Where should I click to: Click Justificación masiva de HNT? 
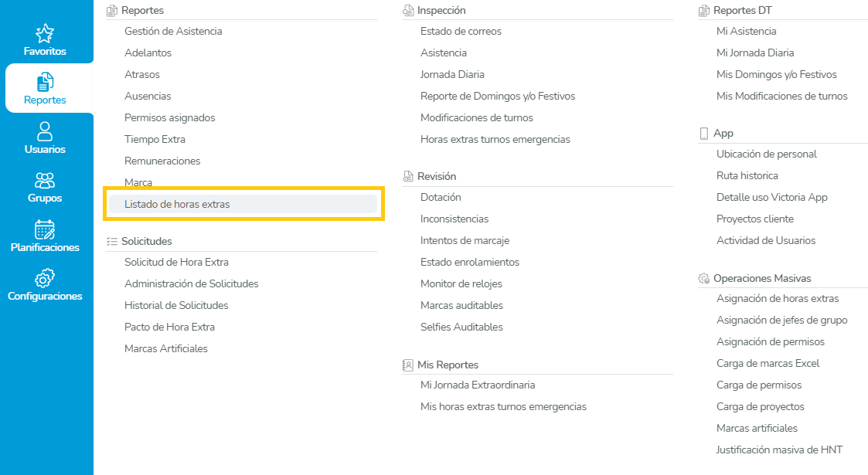pyautogui.click(x=779, y=450)
